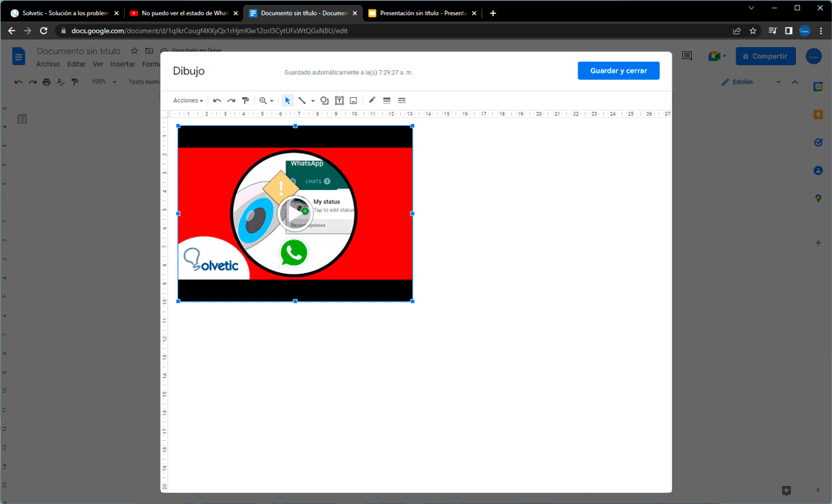Click paint format in the Docs main toolbar
Image resolution: width=832 pixels, height=504 pixels.
(x=75, y=82)
